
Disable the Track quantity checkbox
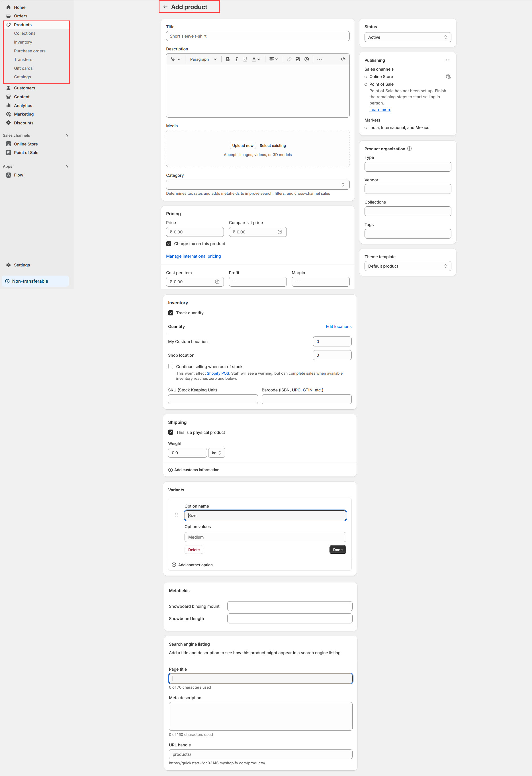coord(171,313)
